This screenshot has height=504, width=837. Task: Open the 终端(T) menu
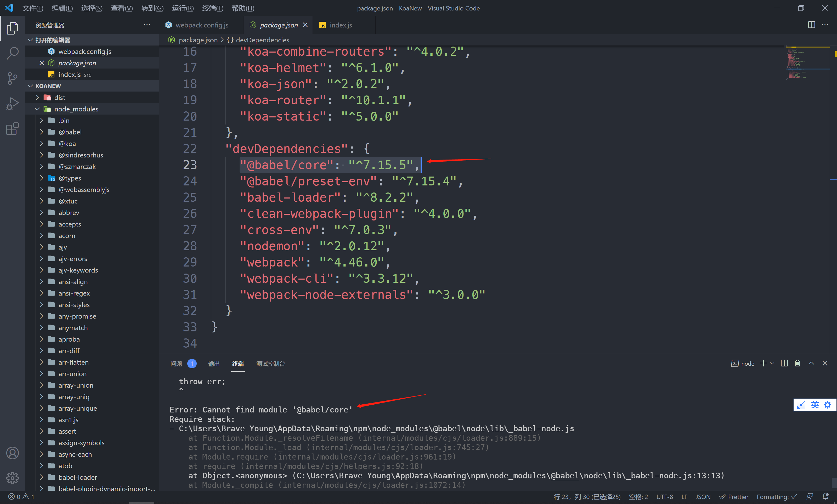tap(213, 8)
